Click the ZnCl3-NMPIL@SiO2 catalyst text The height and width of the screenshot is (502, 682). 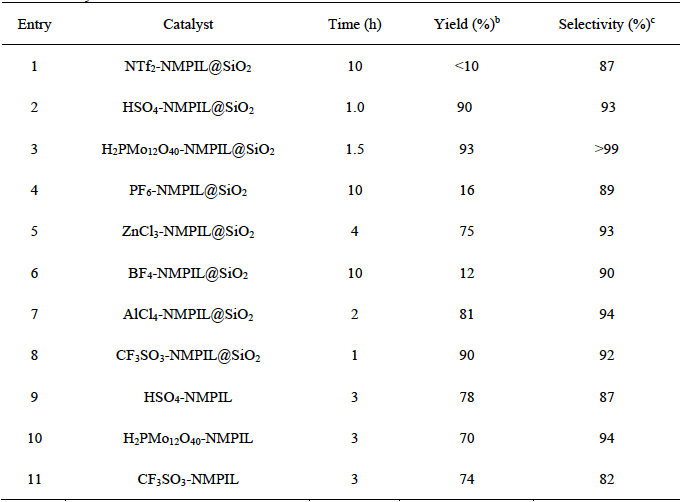[187, 232]
